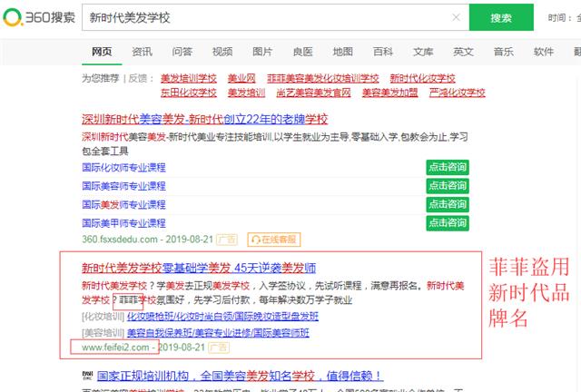
Task: Open suggested search 美业网
Action: 241,79
